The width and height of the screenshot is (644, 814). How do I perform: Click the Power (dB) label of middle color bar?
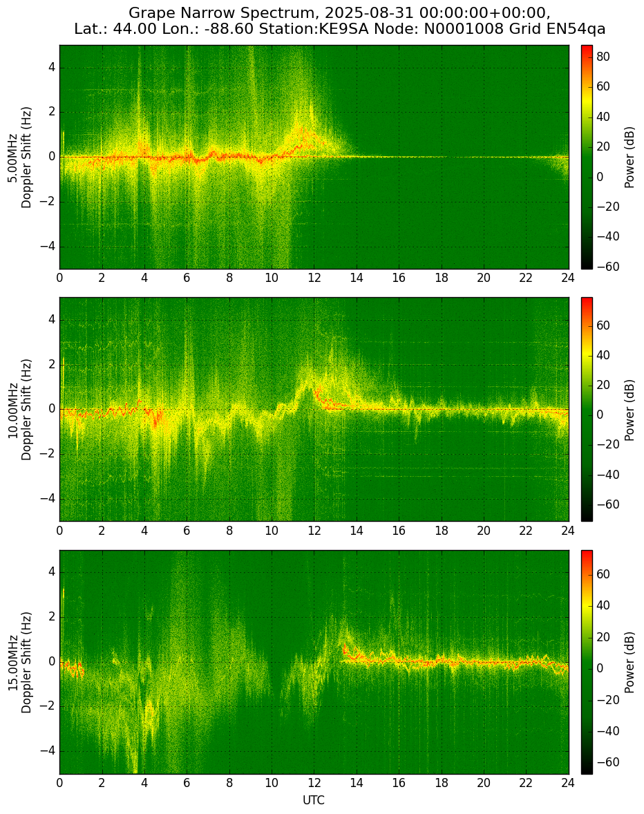click(629, 410)
